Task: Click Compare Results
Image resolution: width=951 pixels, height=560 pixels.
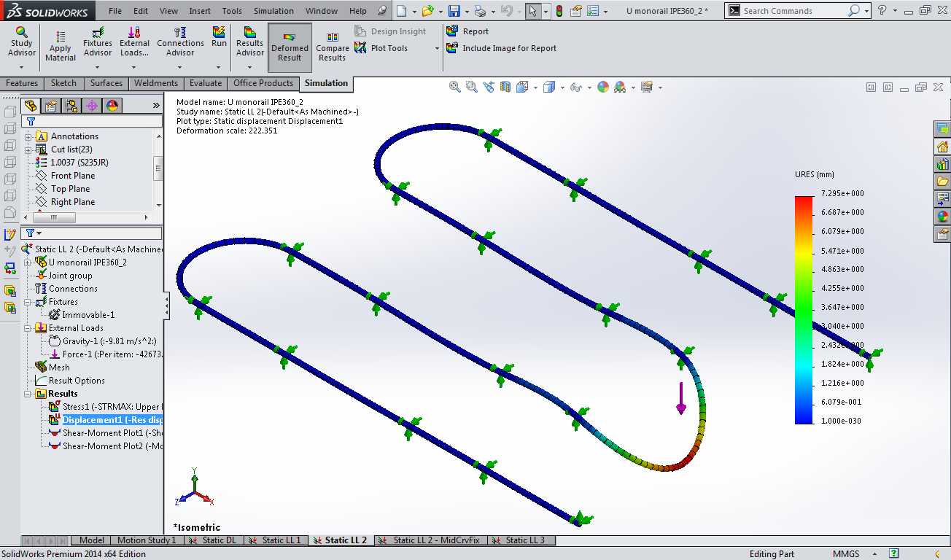Action: [x=332, y=47]
